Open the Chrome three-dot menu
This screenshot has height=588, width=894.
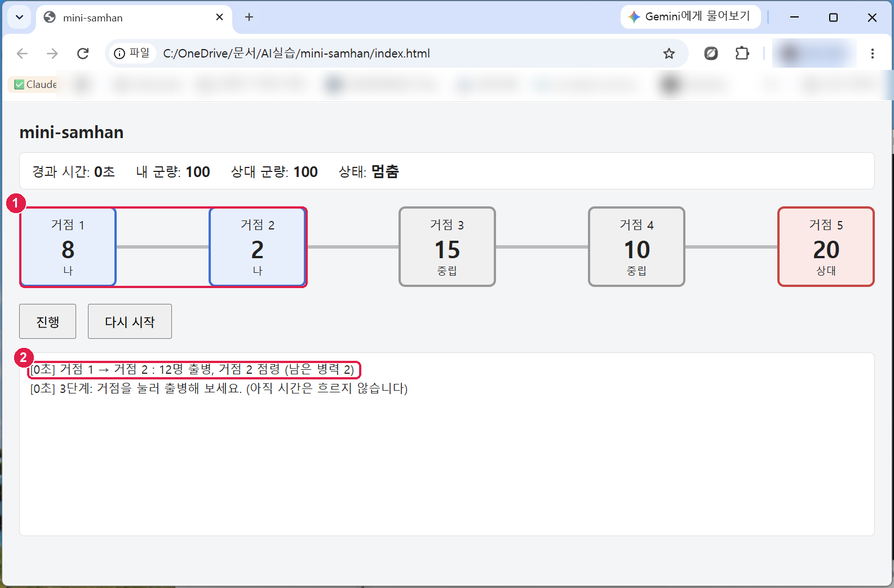pos(872,54)
